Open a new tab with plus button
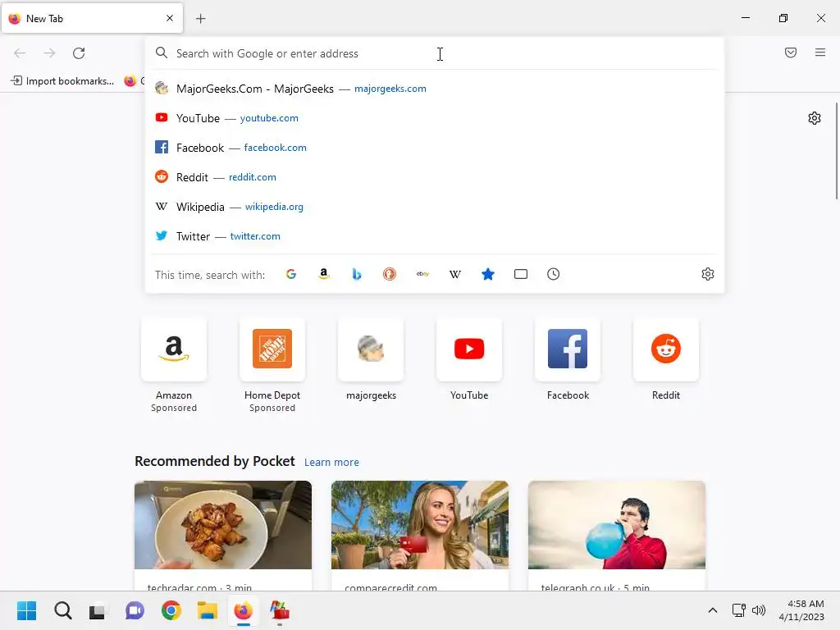 coord(200,19)
